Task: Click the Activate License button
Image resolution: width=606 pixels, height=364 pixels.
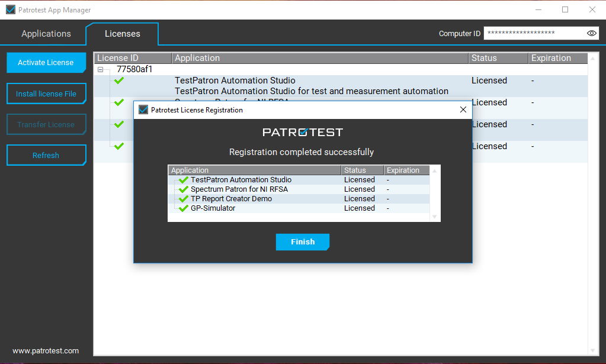Action: [x=46, y=63]
